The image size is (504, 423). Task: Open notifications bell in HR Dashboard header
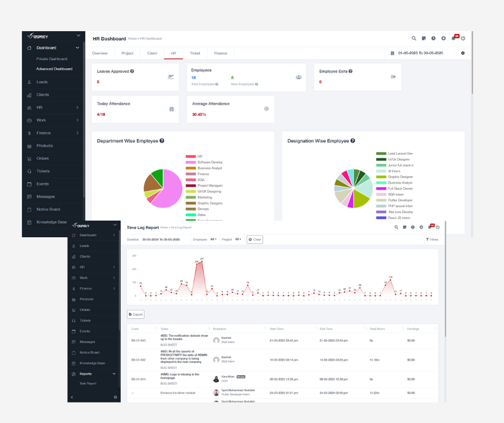pos(454,38)
